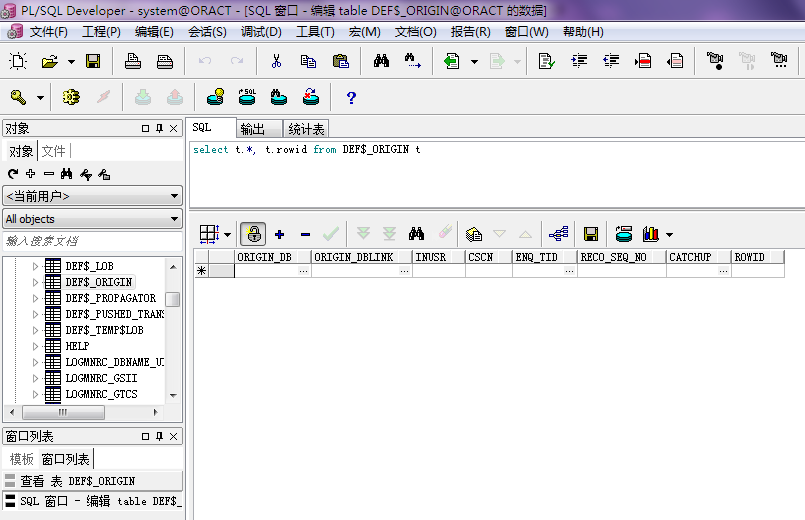Open the All objects filter dropdown
The image size is (805, 520).
[x=92, y=219]
